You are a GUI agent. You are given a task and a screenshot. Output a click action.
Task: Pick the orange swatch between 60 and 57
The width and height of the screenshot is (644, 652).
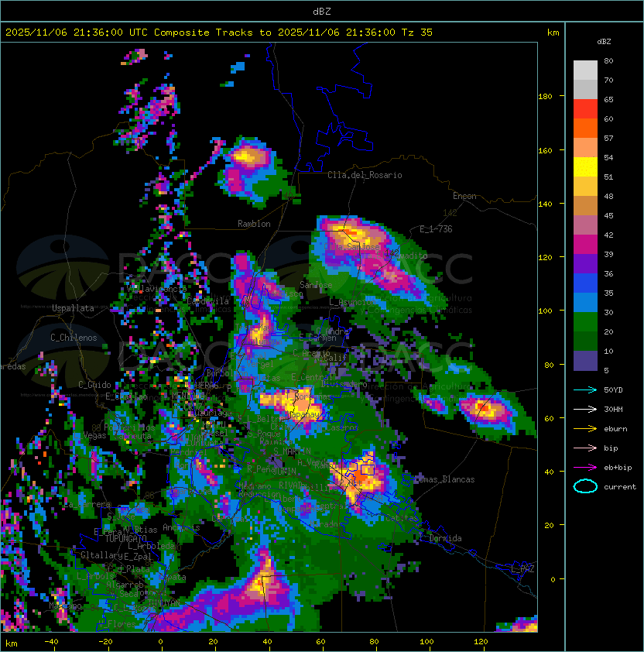tap(585, 128)
